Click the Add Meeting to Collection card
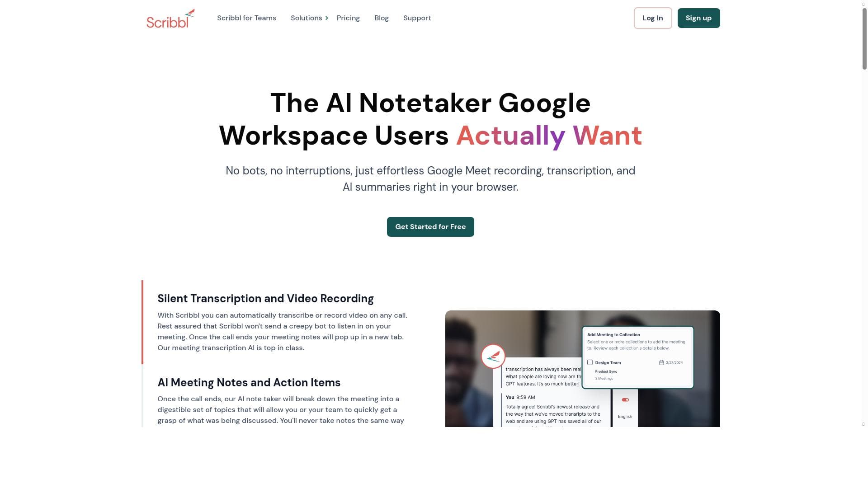 [637, 357]
